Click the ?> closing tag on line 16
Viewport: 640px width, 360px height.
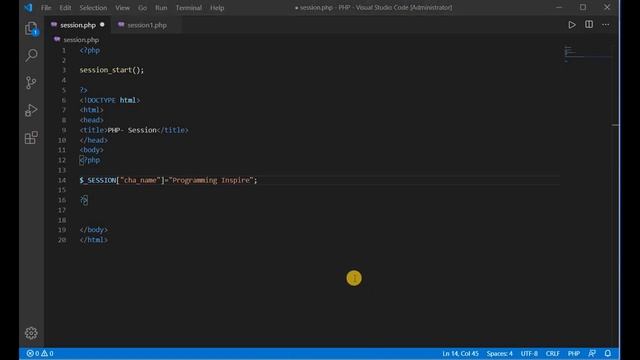[84, 200]
